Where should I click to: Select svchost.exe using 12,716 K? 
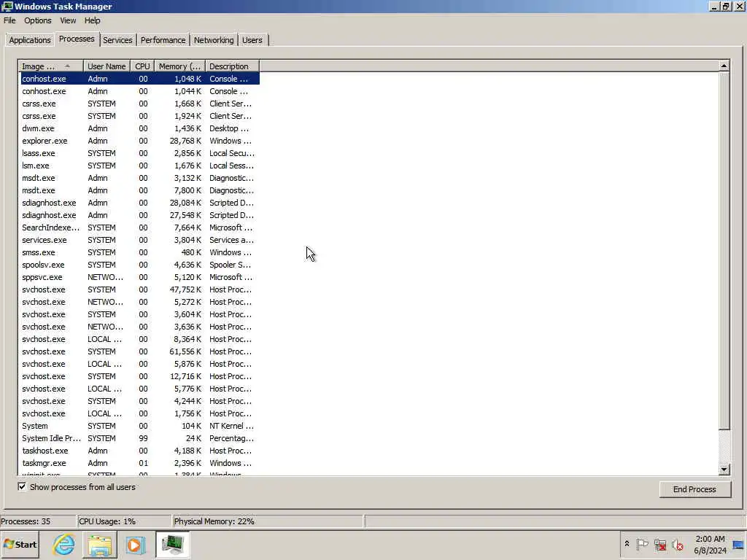(139, 376)
